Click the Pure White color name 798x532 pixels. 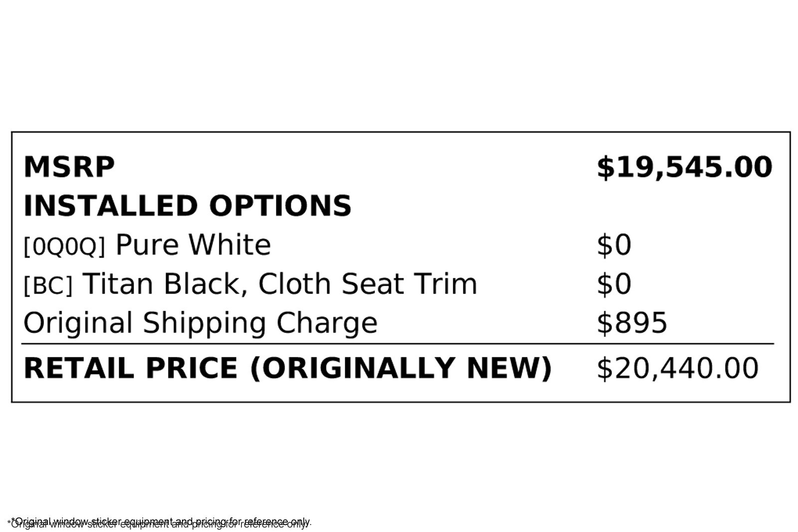pos(193,245)
